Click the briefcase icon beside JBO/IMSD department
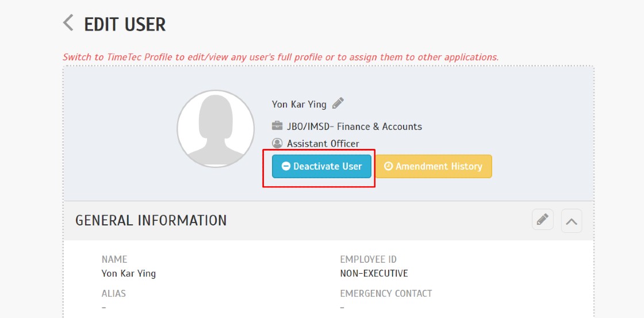This screenshot has width=644, height=318. (277, 125)
